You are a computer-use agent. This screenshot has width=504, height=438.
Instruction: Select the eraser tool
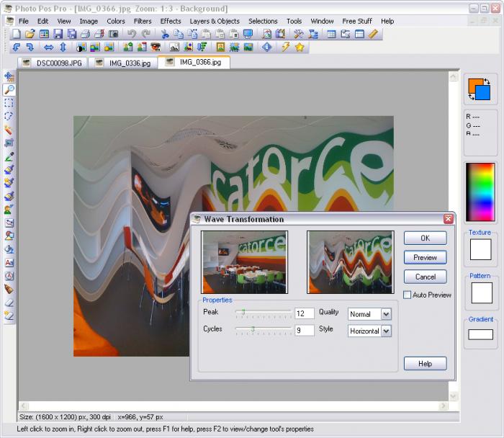pos(9,303)
